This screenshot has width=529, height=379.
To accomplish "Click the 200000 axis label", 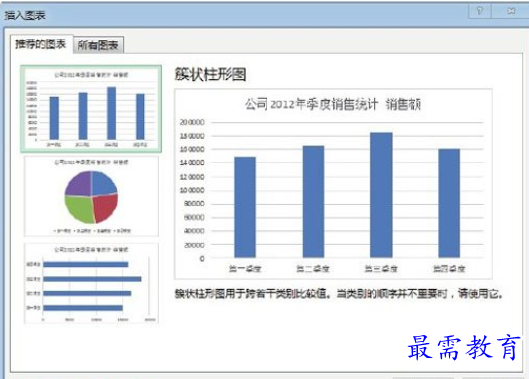I will 192,122.
